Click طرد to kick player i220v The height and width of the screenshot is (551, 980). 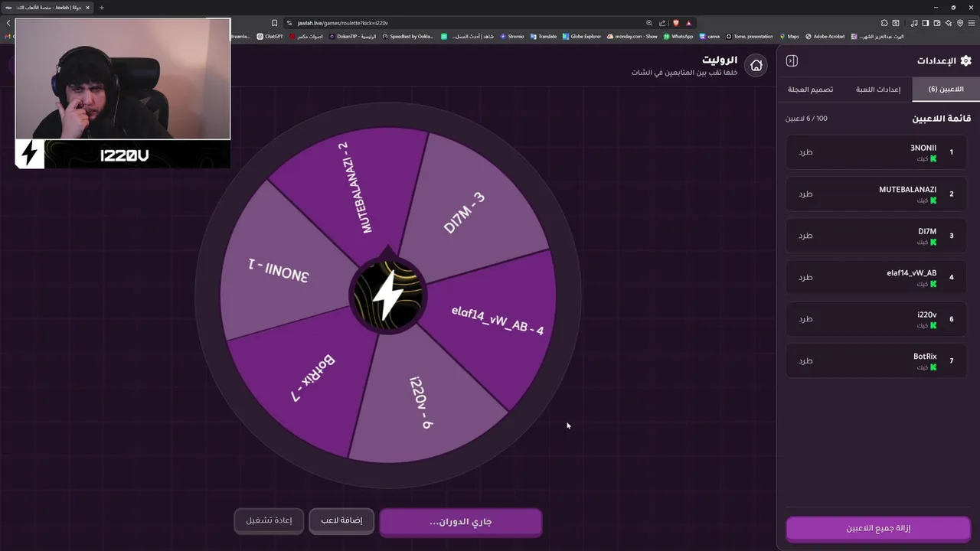(805, 319)
